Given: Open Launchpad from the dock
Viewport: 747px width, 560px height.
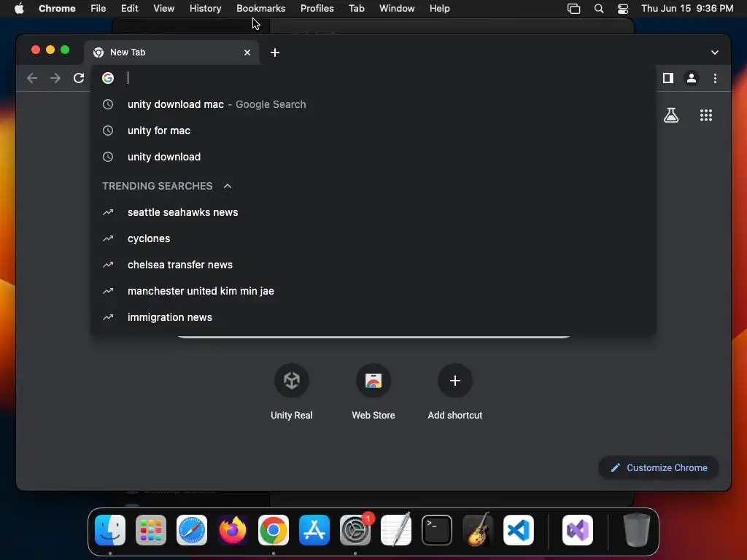Looking at the screenshot, I should pos(151,530).
